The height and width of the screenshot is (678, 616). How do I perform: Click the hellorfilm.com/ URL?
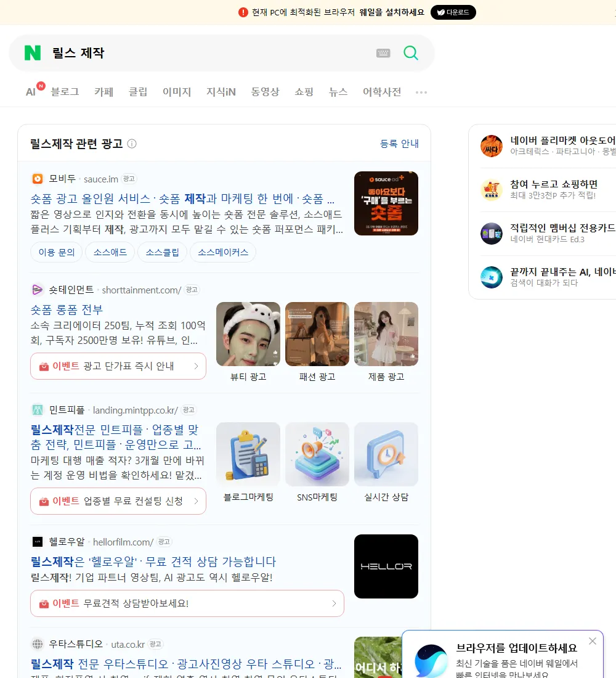[123, 542]
